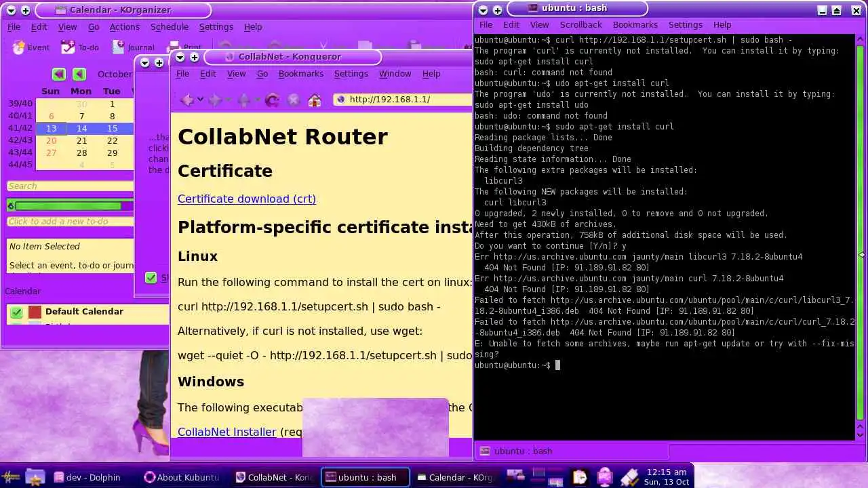Go to previous year in date navigator

click(x=59, y=74)
